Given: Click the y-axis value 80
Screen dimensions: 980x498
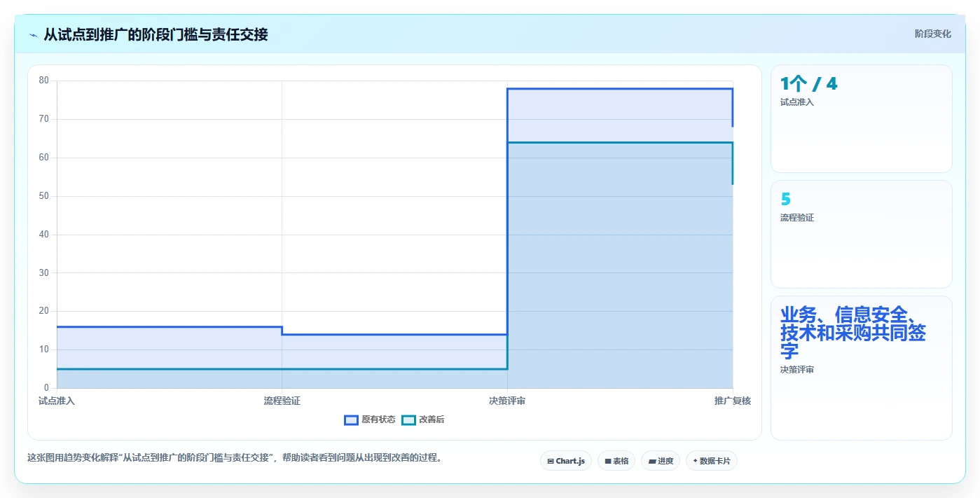Looking at the screenshot, I should pyautogui.click(x=44, y=81).
